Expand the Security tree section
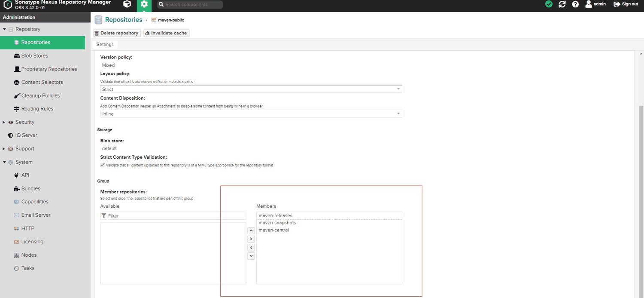The height and width of the screenshot is (298, 644). point(4,123)
